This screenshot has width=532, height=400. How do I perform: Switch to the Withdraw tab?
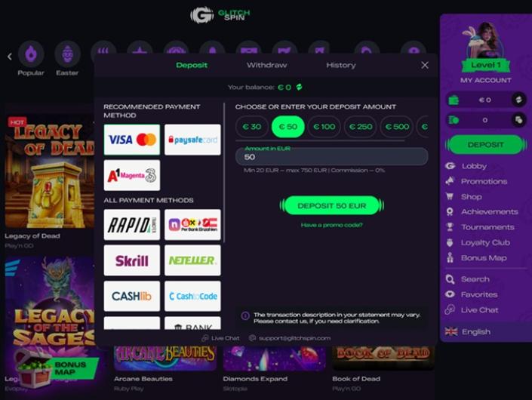pyautogui.click(x=266, y=65)
